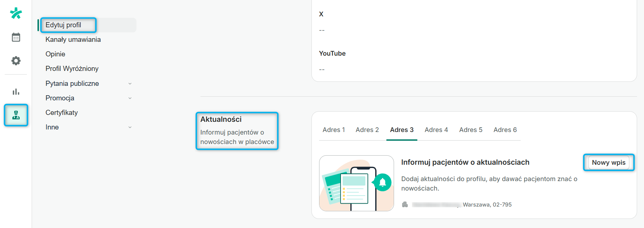Click the Docplanner logo icon

click(x=16, y=13)
